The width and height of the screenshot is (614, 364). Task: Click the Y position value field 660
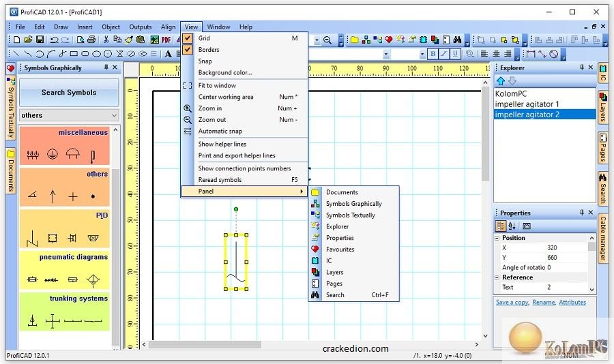pos(566,258)
